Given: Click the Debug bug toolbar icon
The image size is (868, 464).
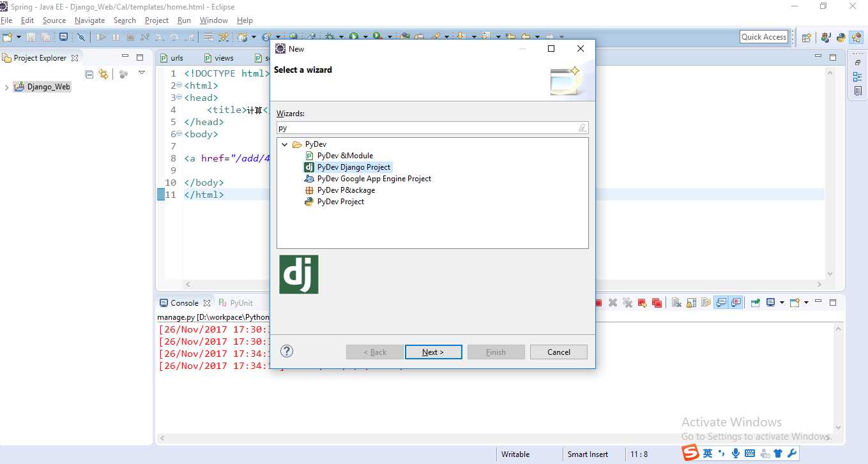Looking at the screenshot, I should pos(330,37).
